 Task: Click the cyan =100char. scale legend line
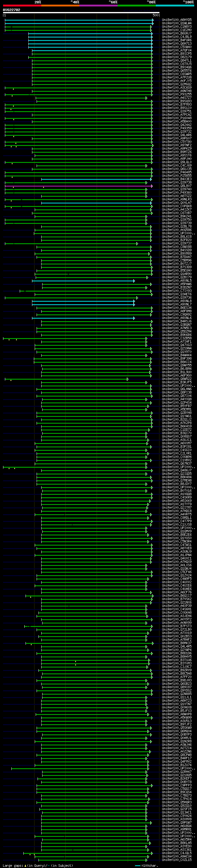pos(137,865)
